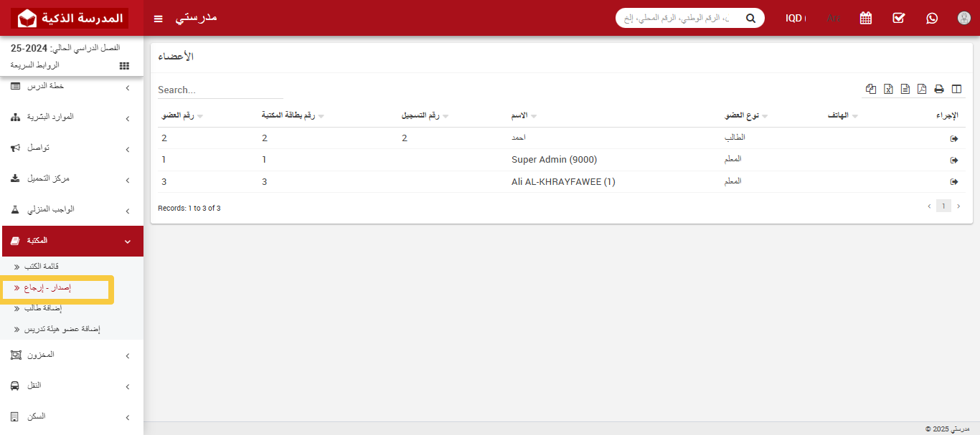The height and width of the screenshot is (435, 980).
Task: Click the calendar icon in top bar
Action: coord(866,18)
